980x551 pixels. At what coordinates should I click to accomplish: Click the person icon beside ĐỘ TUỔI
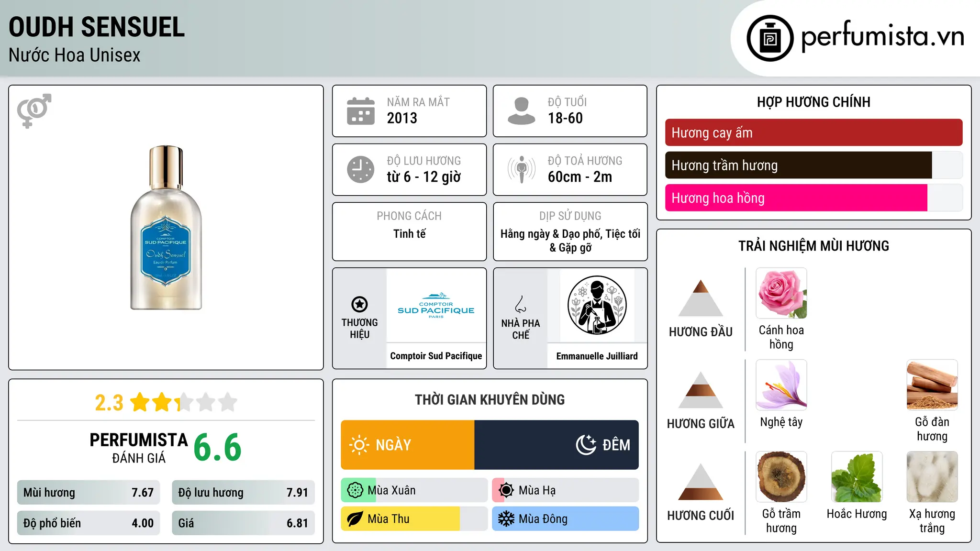tap(522, 111)
